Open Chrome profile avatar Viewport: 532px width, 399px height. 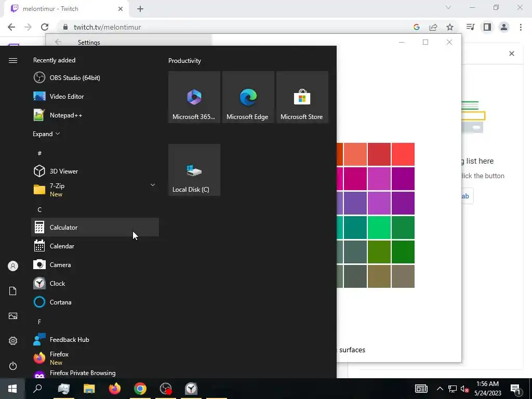pos(504,27)
